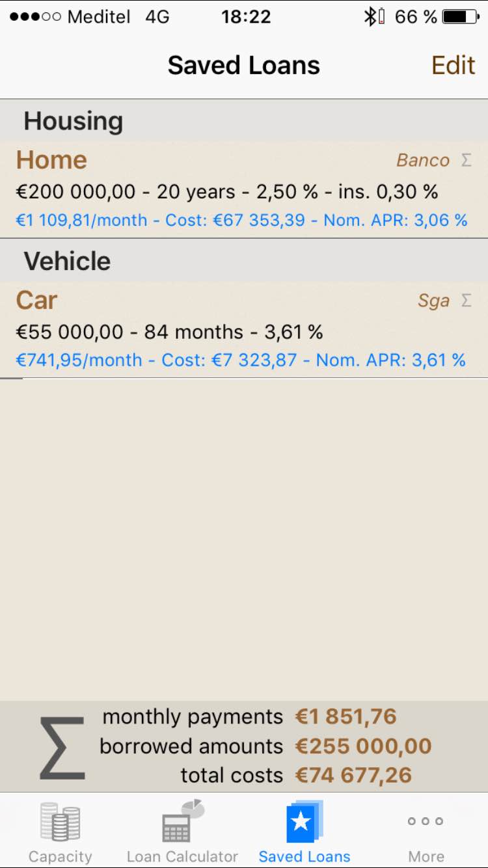Tap the More three-dots icon
Image resolution: width=488 pixels, height=868 pixels.
[x=426, y=821]
